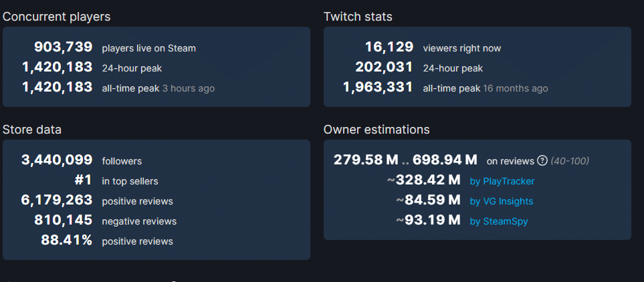644x282 pixels.
Task: Click the 903,739 players live on Steam figure
Action: click(63, 47)
